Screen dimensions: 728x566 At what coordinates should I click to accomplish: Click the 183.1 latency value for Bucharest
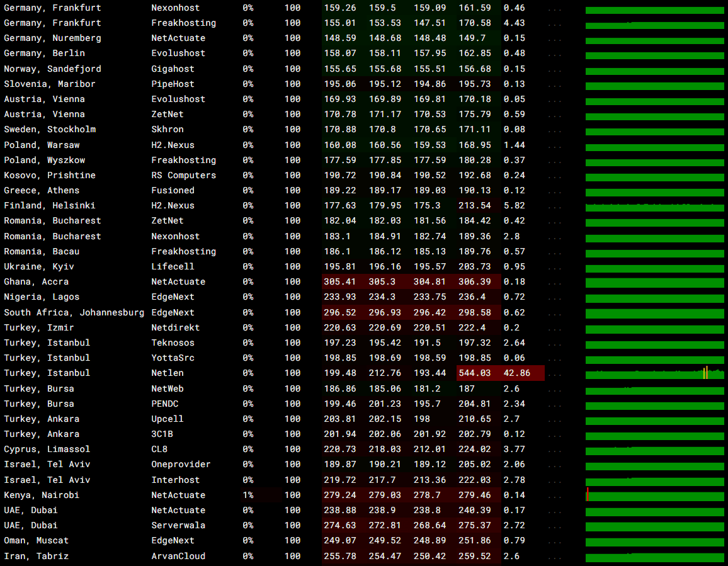coord(337,236)
